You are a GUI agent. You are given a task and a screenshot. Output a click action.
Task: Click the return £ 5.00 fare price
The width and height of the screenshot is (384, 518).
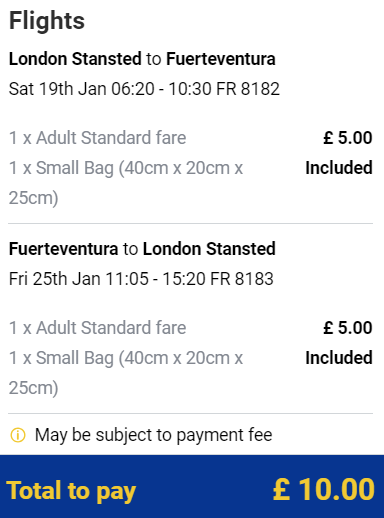click(348, 328)
